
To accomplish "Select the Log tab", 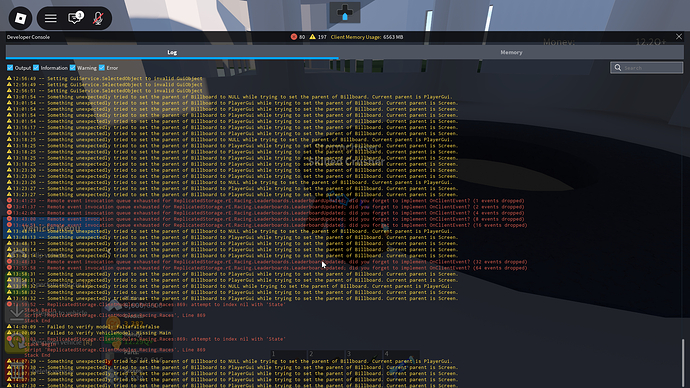I will 172,52.
